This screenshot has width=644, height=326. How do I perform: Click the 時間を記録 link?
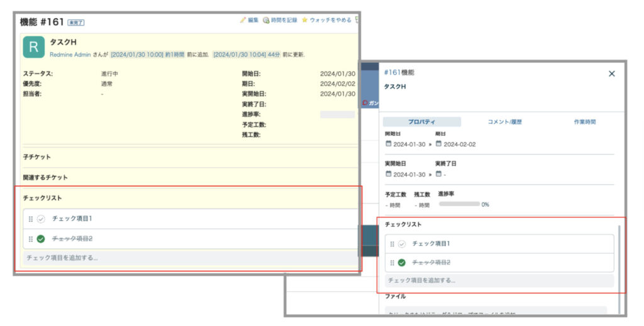[284, 19]
